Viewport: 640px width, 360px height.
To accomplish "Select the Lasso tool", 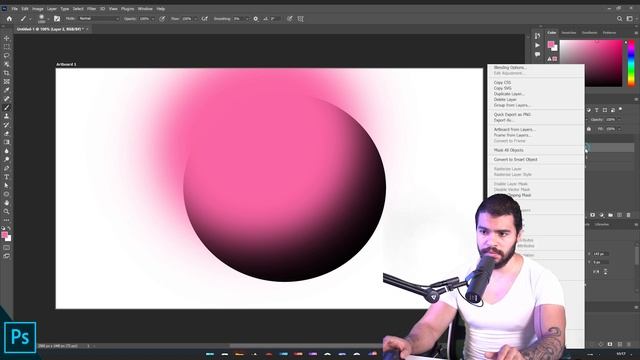I will click(x=7, y=56).
